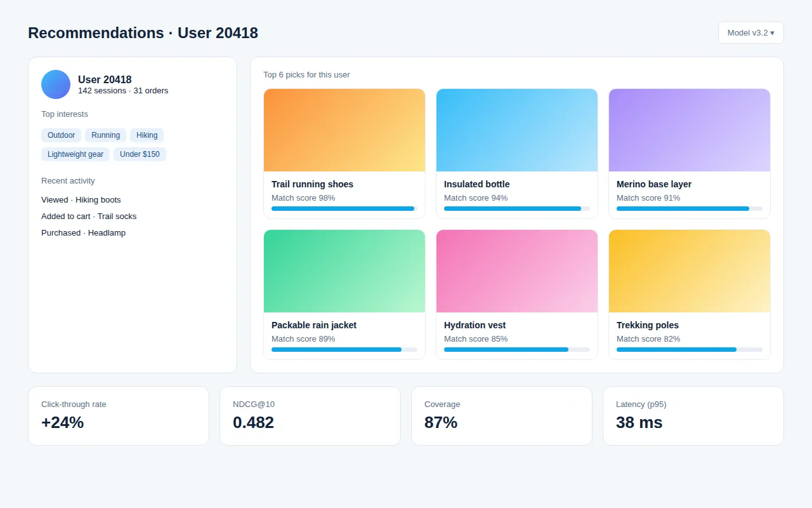
Task: View the Hydration vest image
Action: [x=517, y=271]
